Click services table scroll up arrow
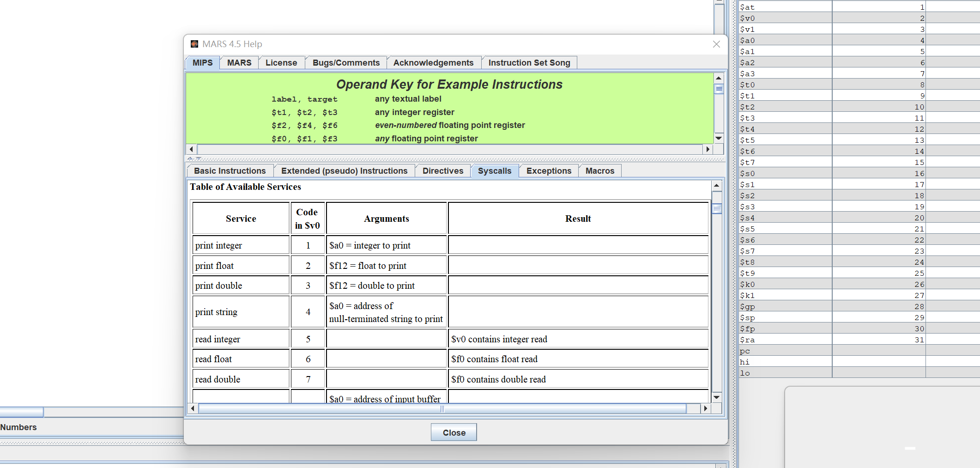Screen dimensions: 980x468 pyautogui.click(x=717, y=186)
